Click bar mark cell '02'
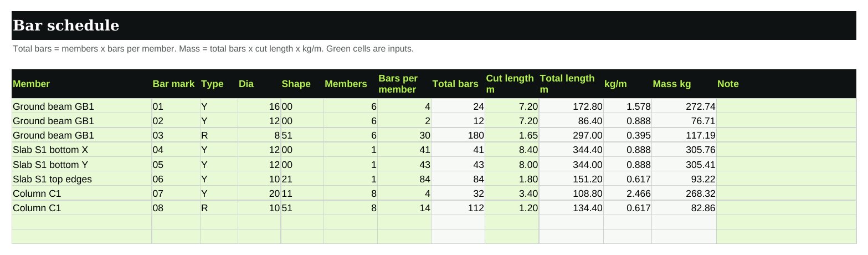868x255 pixels. [x=176, y=121]
